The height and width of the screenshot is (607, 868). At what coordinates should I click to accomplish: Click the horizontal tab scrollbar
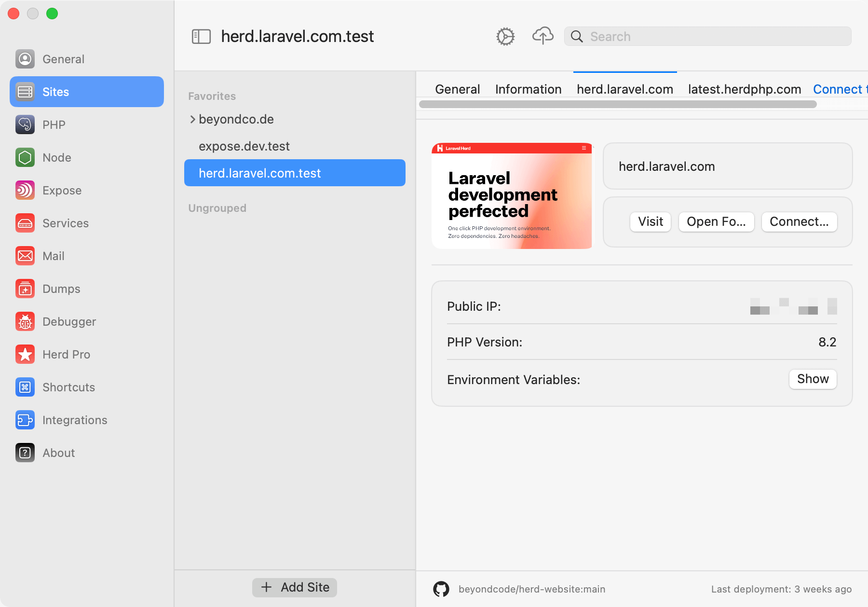coord(618,104)
